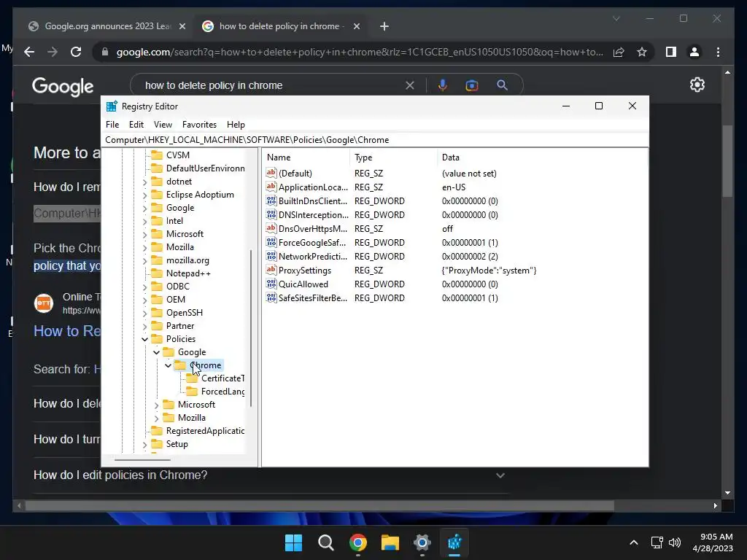The height and width of the screenshot is (560, 747).
Task: Expand the dotnet key
Action: pos(145,182)
